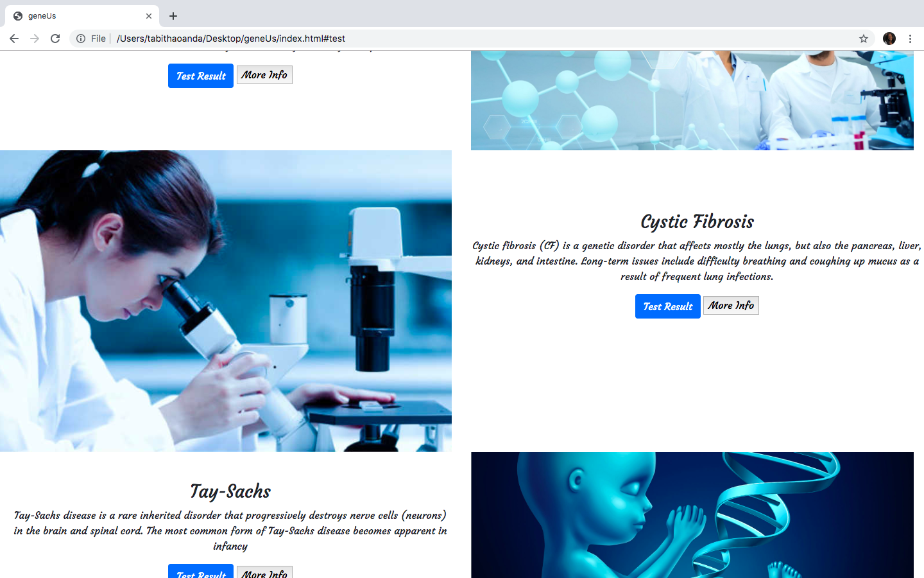Click the topmost More Info button
924x578 pixels.
pos(264,74)
